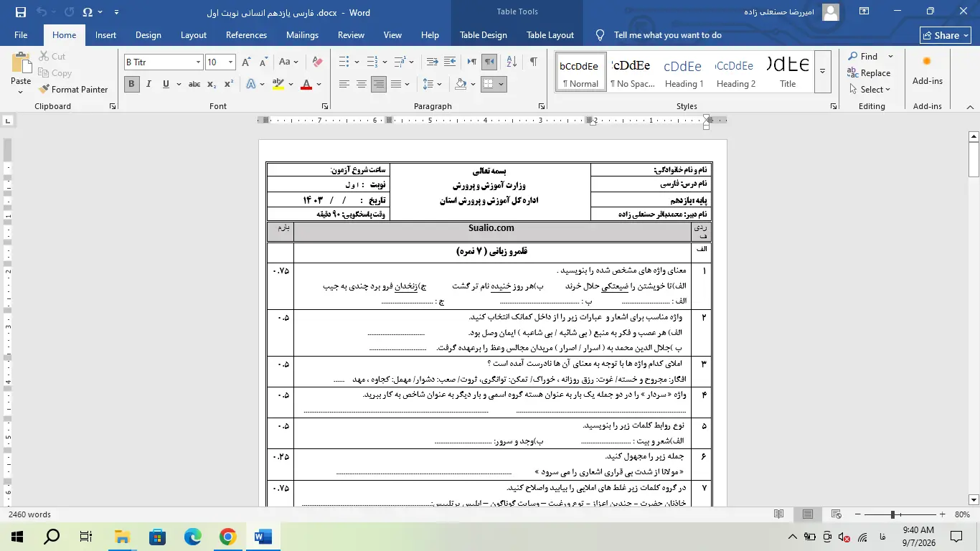Open the notification center icon
The image size is (980, 551).
(x=956, y=537)
